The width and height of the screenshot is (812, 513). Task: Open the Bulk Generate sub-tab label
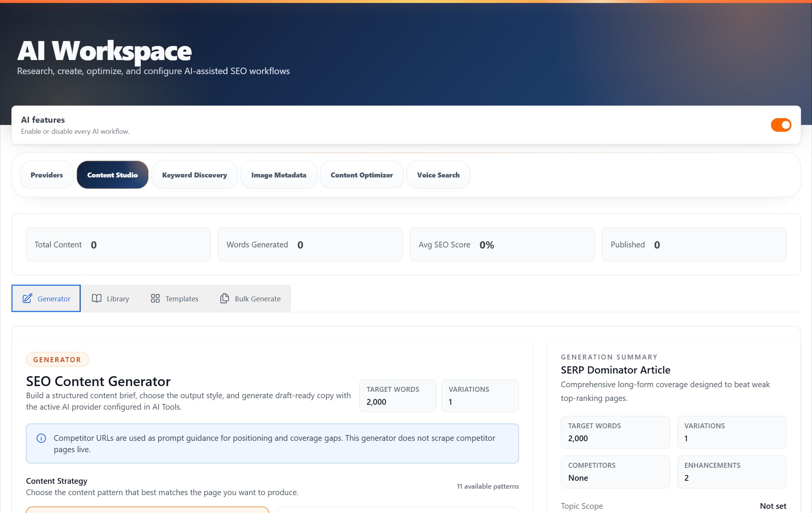[x=258, y=299]
